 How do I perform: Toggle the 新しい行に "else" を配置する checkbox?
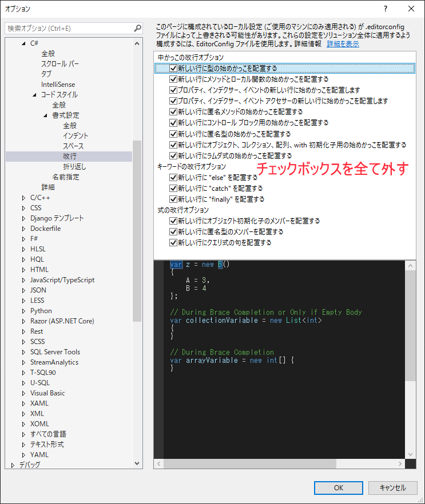pyautogui.click(x=173, y=178)
